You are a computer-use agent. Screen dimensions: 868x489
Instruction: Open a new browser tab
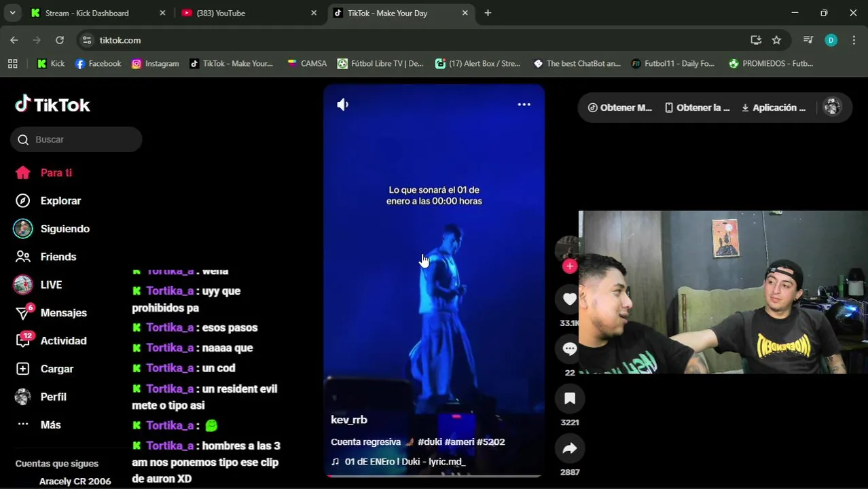(x=488, y=13)
